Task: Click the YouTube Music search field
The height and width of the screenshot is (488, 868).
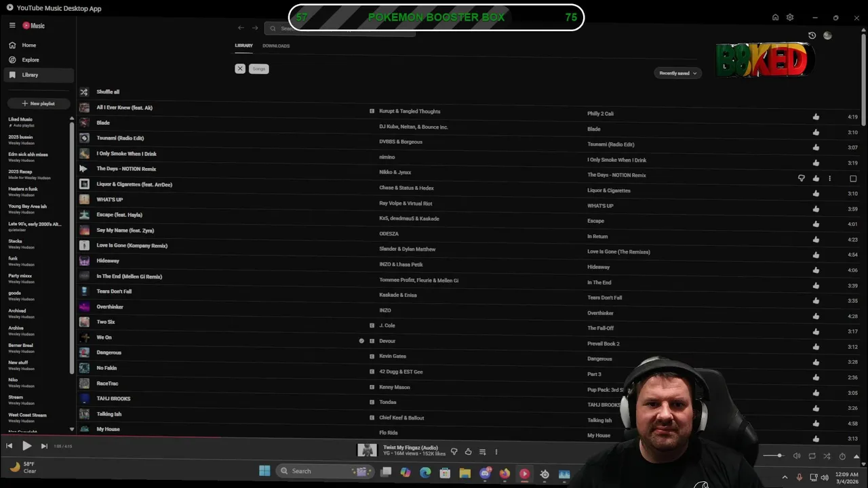Action: tap(339, 28)
